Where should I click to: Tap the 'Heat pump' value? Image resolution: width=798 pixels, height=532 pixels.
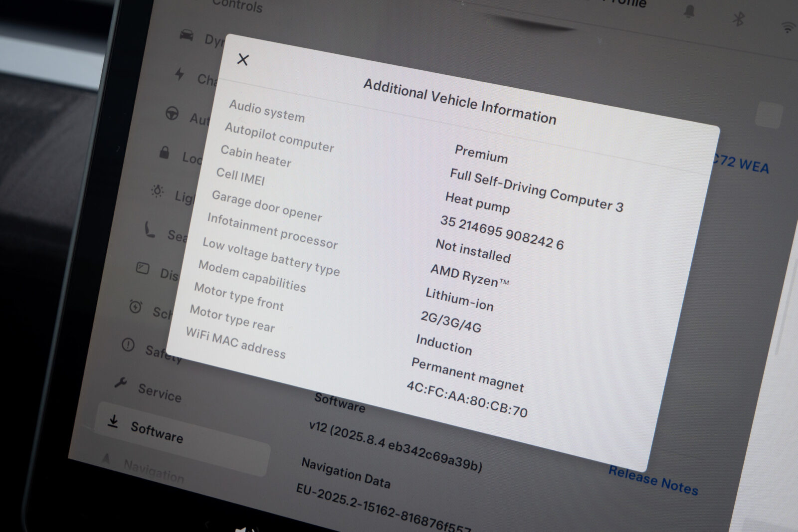pos(477,202)
